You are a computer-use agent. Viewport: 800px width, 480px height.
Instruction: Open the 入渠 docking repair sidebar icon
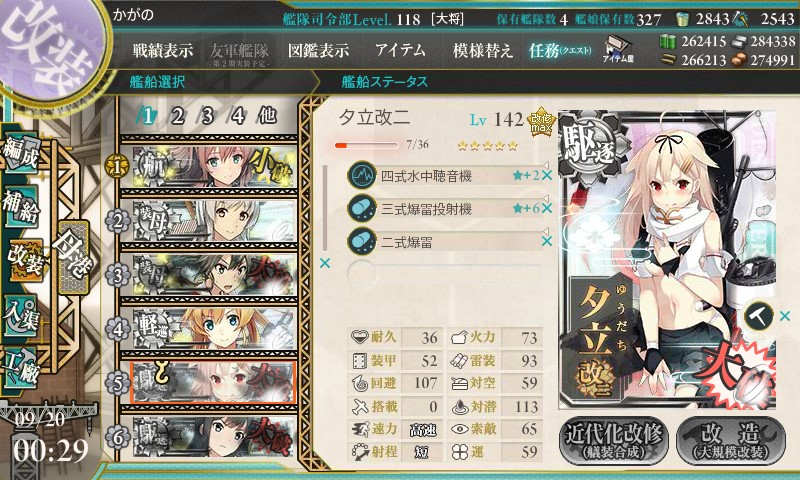(21, 316)
